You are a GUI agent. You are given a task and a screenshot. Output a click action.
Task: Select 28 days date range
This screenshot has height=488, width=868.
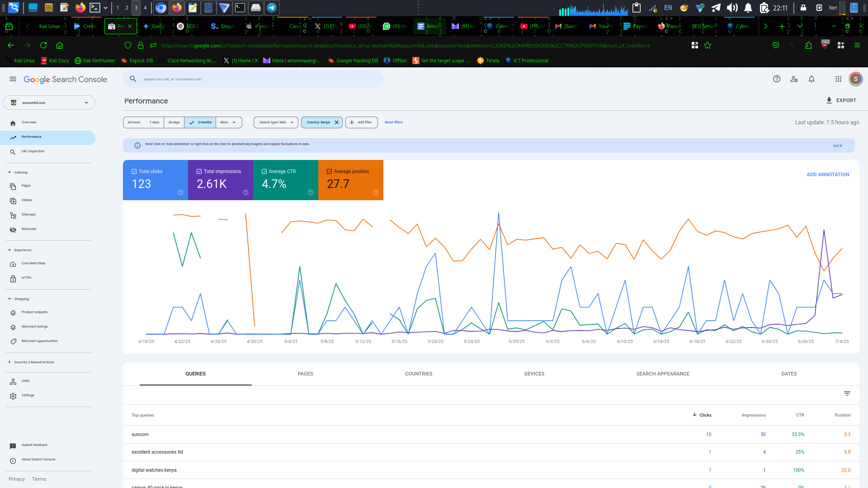tap(174, 122)
